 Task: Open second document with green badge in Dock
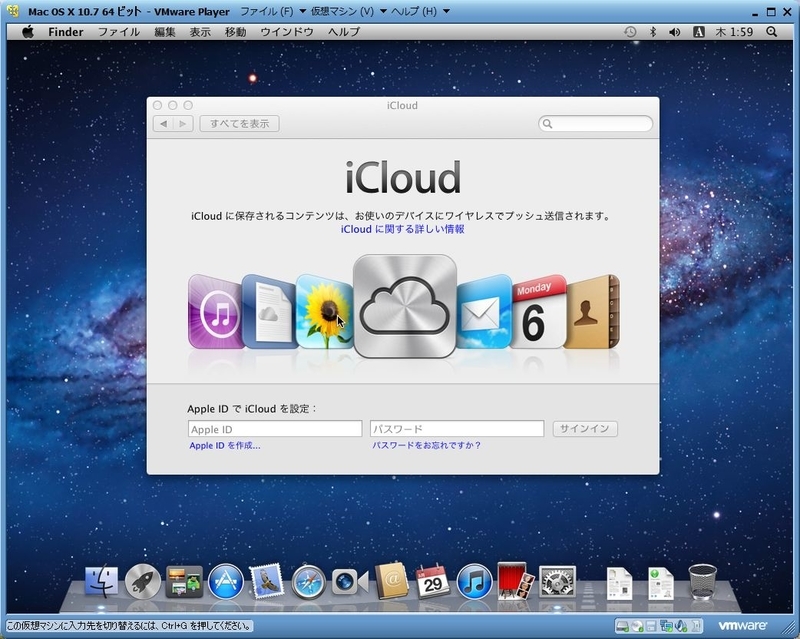661,583
